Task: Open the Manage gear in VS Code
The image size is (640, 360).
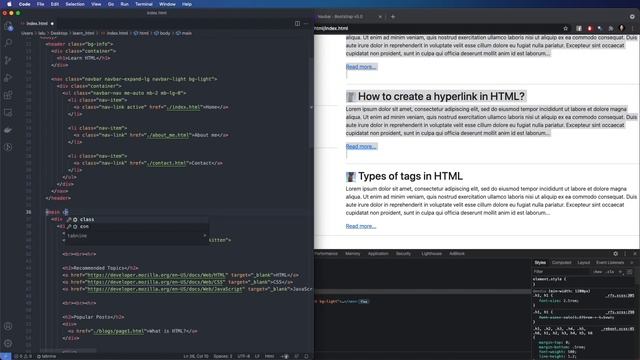Action: [8, 343]
